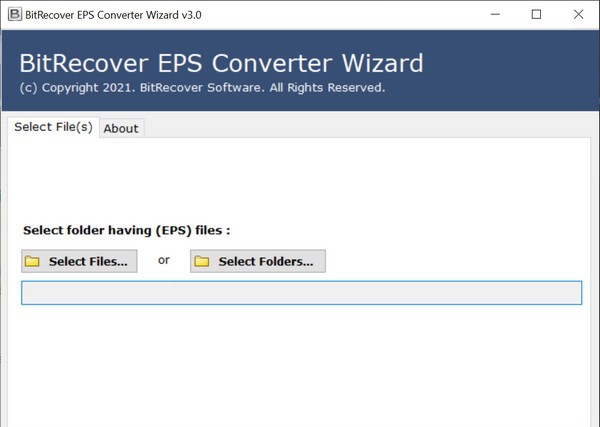
Task: Click the window title 'BitRecover EPS Converter Wizard v3.0'
Action: [x=113, y=15]
